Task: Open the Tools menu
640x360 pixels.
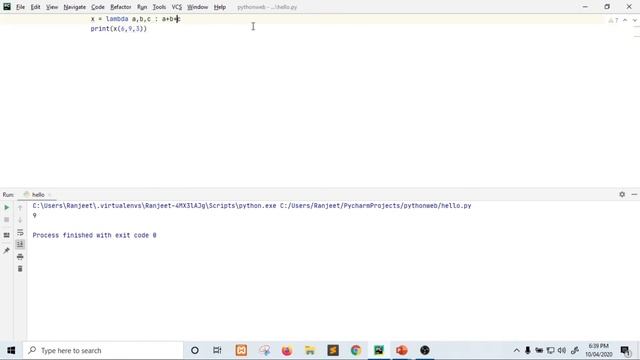Action: [x=159, y=7]
